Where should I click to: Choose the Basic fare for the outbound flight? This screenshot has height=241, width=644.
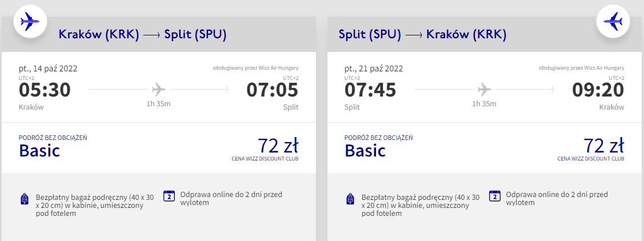click(x=39, y=150)
